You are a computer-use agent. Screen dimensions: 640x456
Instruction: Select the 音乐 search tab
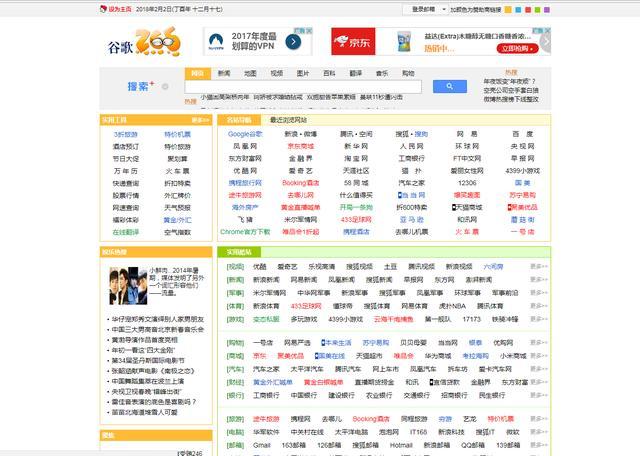coord(382,73)
